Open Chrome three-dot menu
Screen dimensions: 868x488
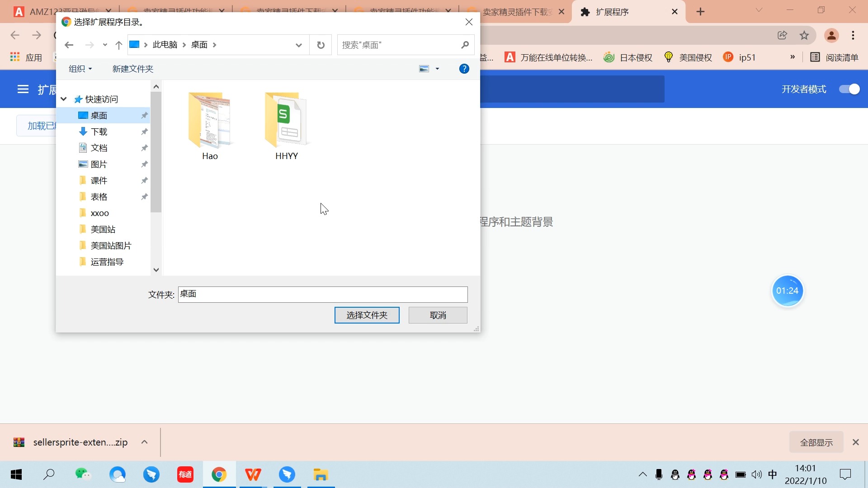point(853,35)
